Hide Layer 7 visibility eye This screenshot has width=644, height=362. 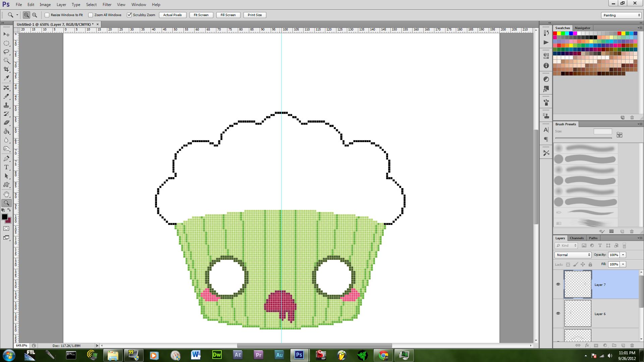(x=558, y=284)
